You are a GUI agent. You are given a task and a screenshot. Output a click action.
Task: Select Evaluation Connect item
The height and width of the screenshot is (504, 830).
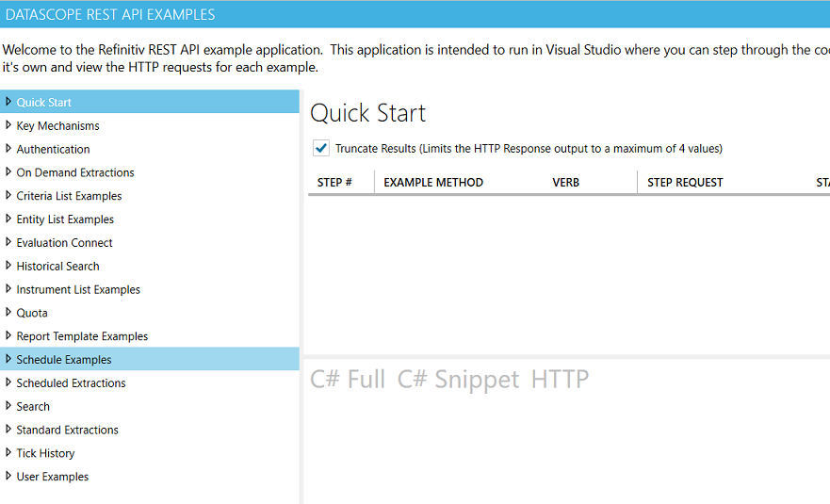[65, 242]
